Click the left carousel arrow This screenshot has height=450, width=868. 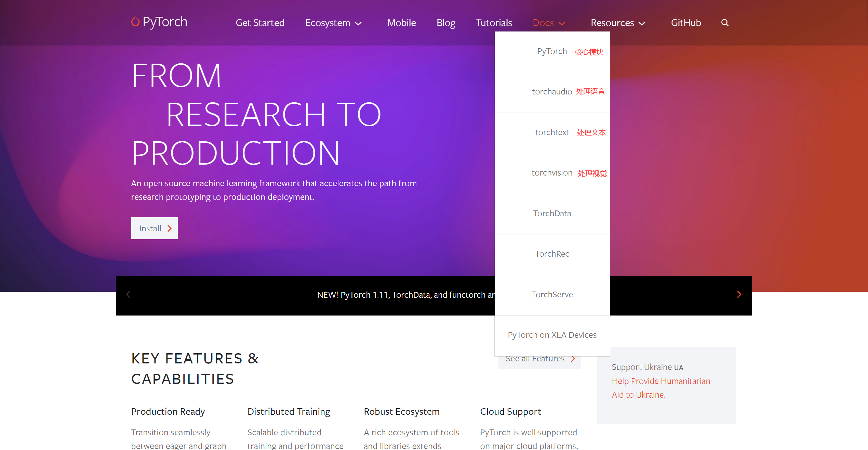tap(129, 294)
